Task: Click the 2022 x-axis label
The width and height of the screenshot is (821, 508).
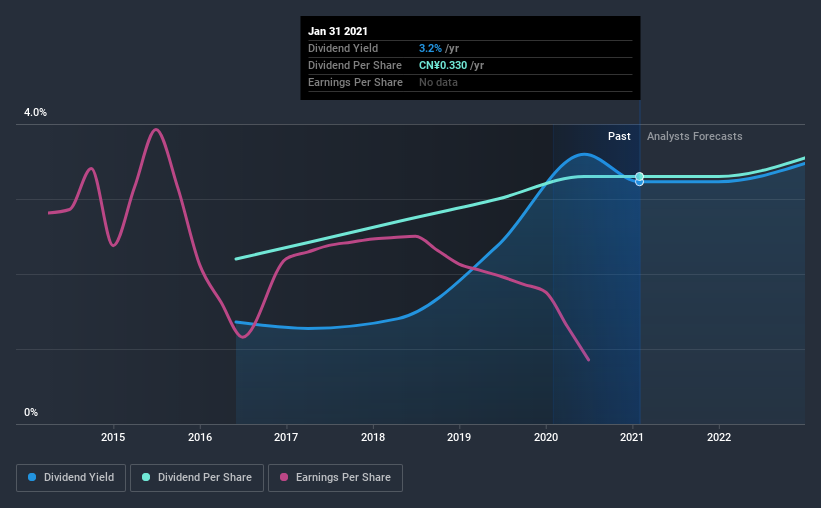Action: pyautogui.click(x=719, y=437)
